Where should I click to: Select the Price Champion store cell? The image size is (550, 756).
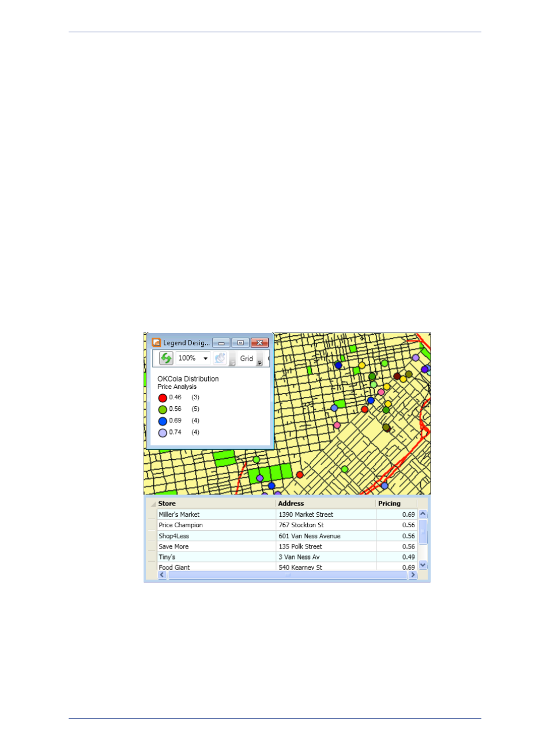(x=216, y=525)
